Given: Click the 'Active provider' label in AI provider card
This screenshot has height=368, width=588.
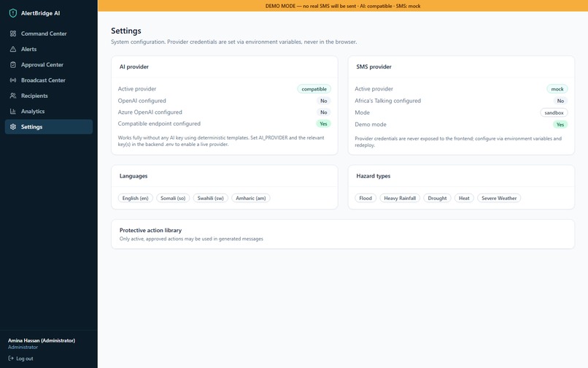Looking at the screenshot, I should (137, 89).
